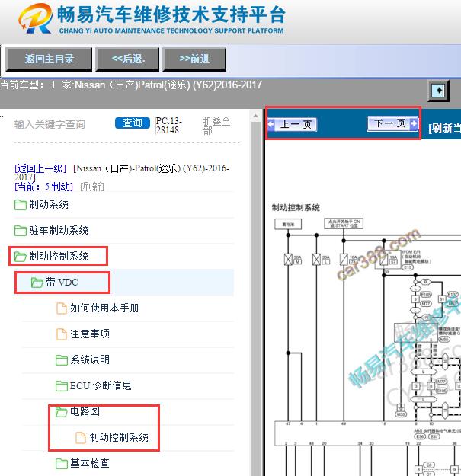Click the keyword search input field
461x476 pixels.
pos(61,124)
